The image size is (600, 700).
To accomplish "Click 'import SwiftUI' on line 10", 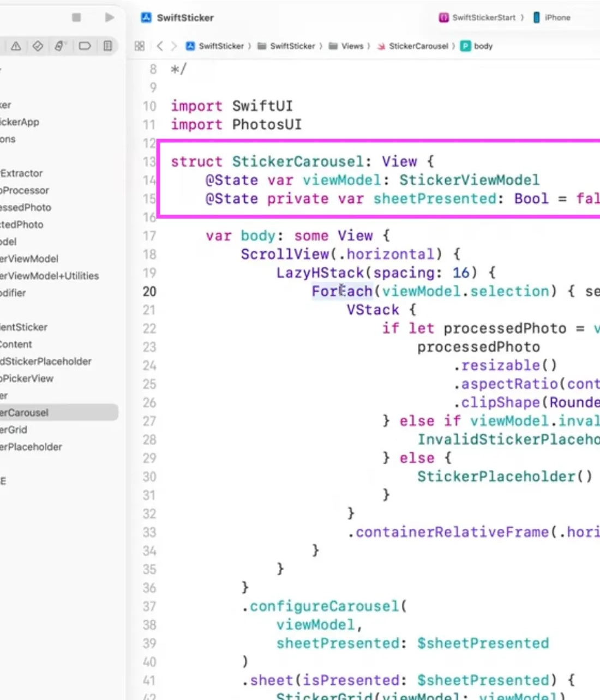I will (232, 106).
